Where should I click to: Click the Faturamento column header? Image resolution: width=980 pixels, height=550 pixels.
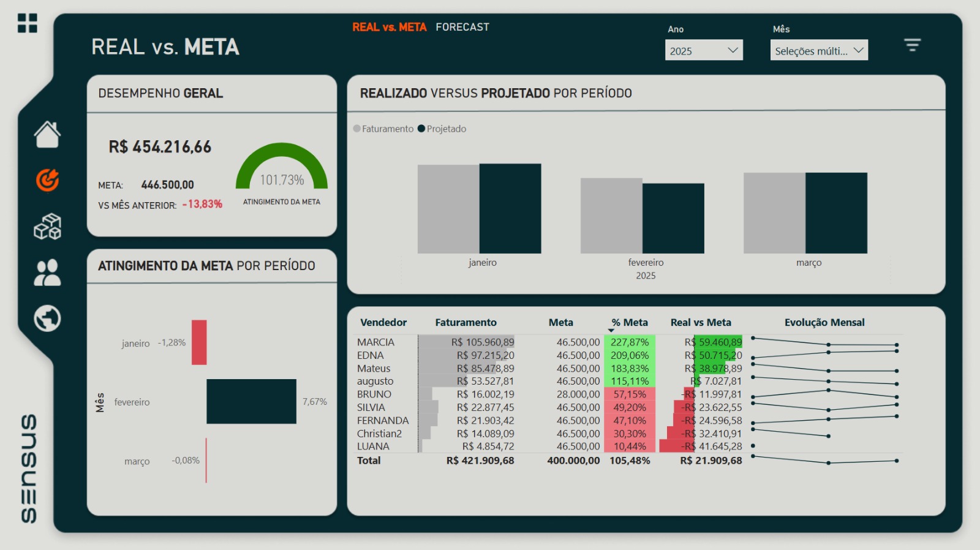466,322
